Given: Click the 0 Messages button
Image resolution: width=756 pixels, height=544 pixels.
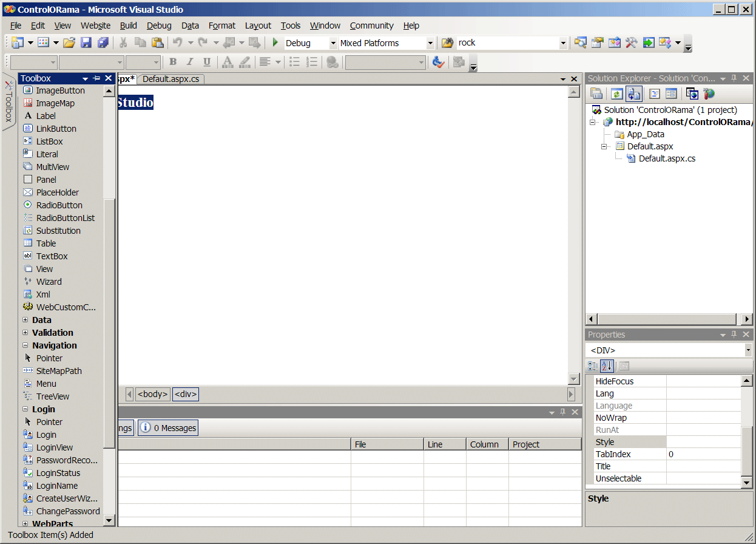Looking at the screenshot, I should (x=168, y=428).
